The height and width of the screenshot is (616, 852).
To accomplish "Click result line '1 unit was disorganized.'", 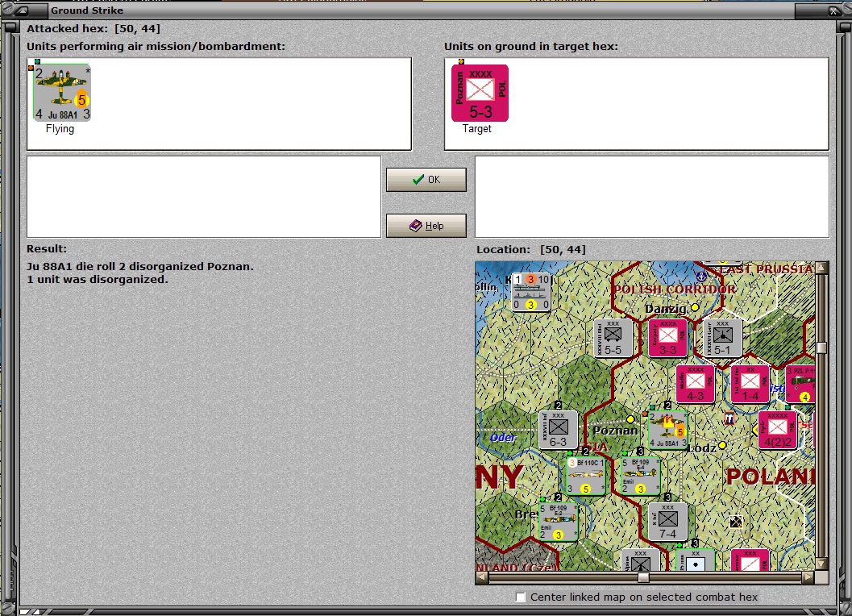I will point(98,280).
